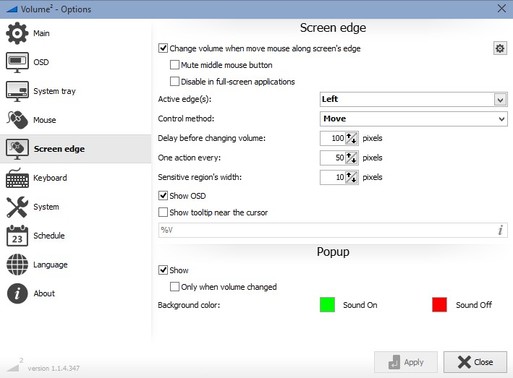Open the Control method Move dropdown

(413, 119)
